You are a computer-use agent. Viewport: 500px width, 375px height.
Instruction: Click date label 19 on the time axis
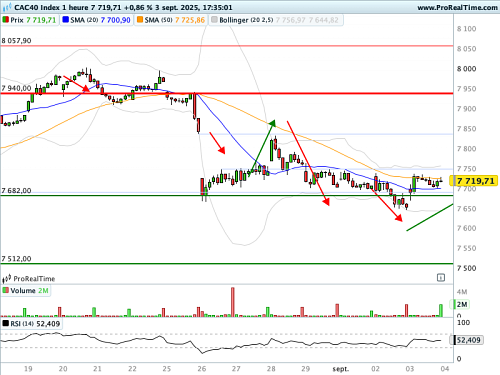click(x=28, y=369)
